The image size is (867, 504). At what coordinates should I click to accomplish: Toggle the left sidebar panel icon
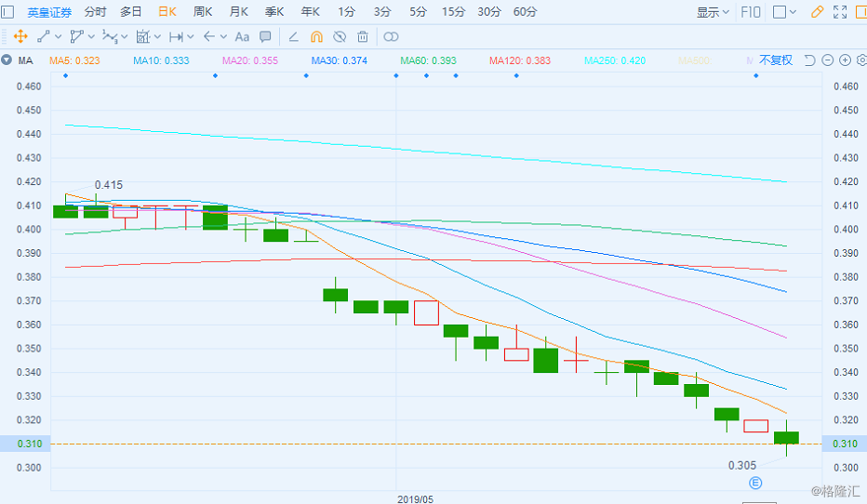click(7, 12)
